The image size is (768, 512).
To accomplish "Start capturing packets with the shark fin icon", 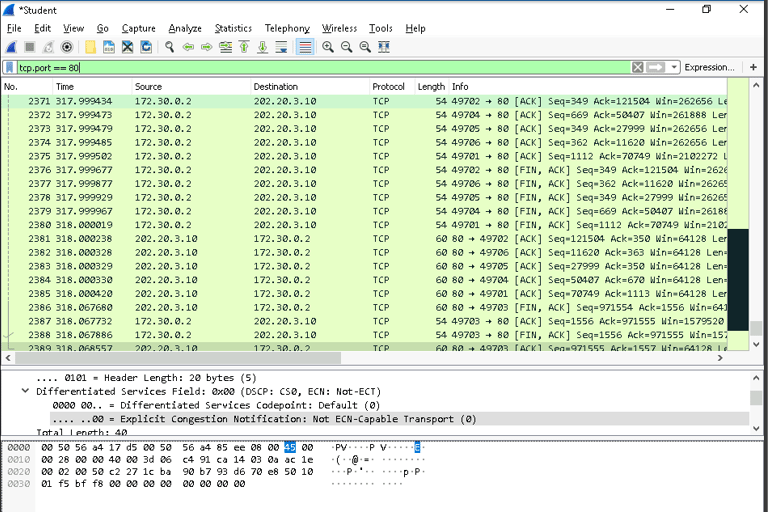I will point(11,47).
